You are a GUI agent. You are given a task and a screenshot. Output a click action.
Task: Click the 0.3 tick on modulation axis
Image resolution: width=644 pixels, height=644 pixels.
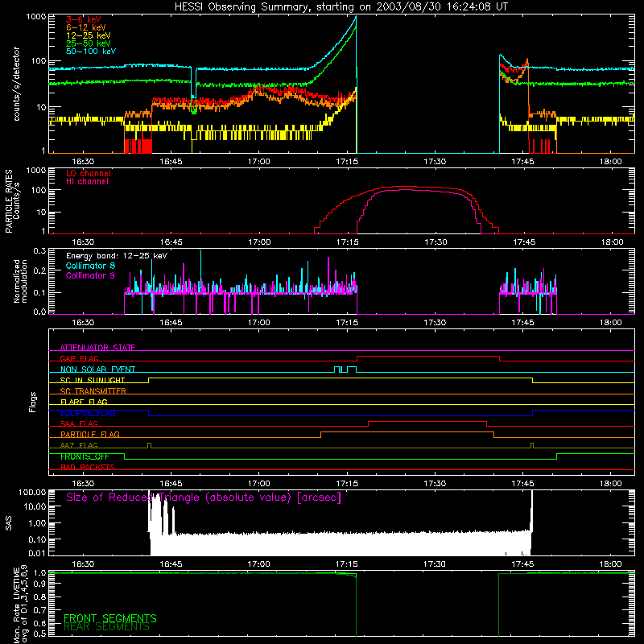point(39,250)
